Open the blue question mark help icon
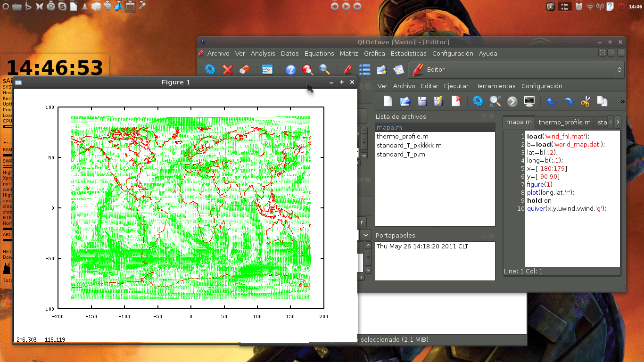This screenshot has height=362, width=644. click(x=291, y=70)
